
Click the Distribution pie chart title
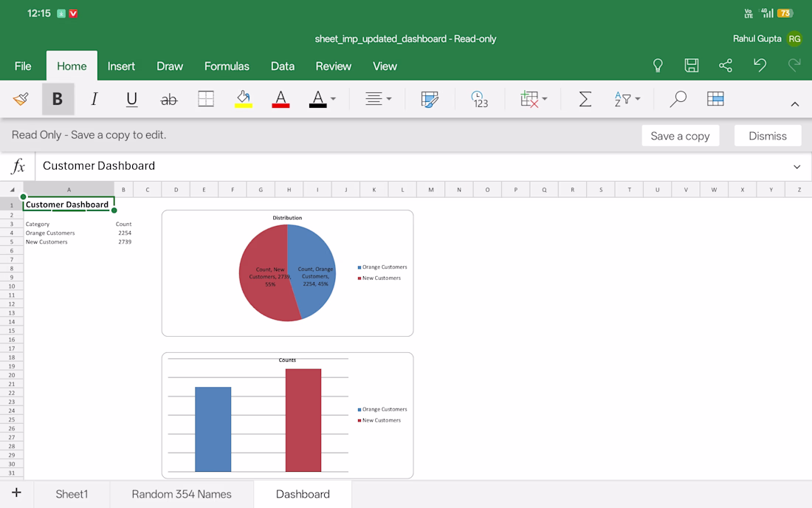287,218
